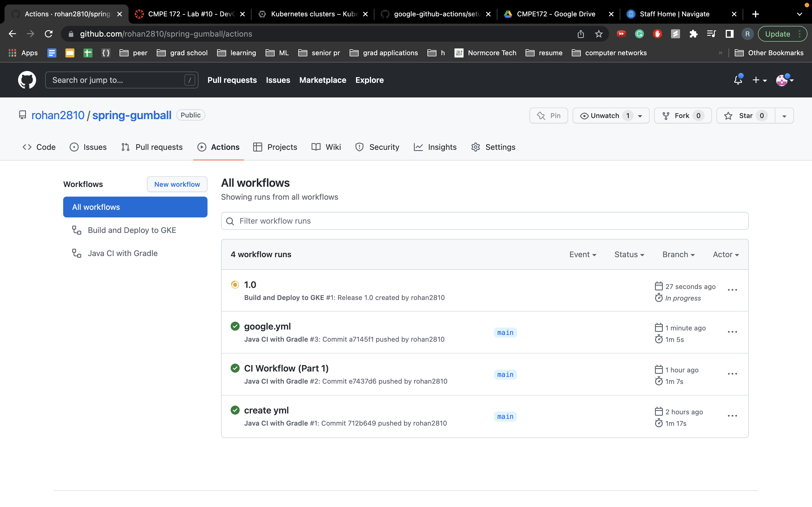Toggle the Pin repository button
812x507 pixels.
point(549,116)
